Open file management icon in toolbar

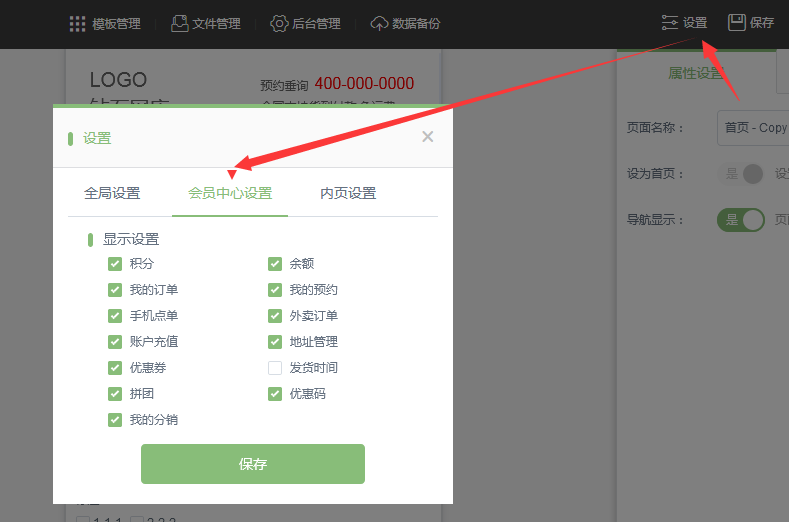[x=180, y=23]
